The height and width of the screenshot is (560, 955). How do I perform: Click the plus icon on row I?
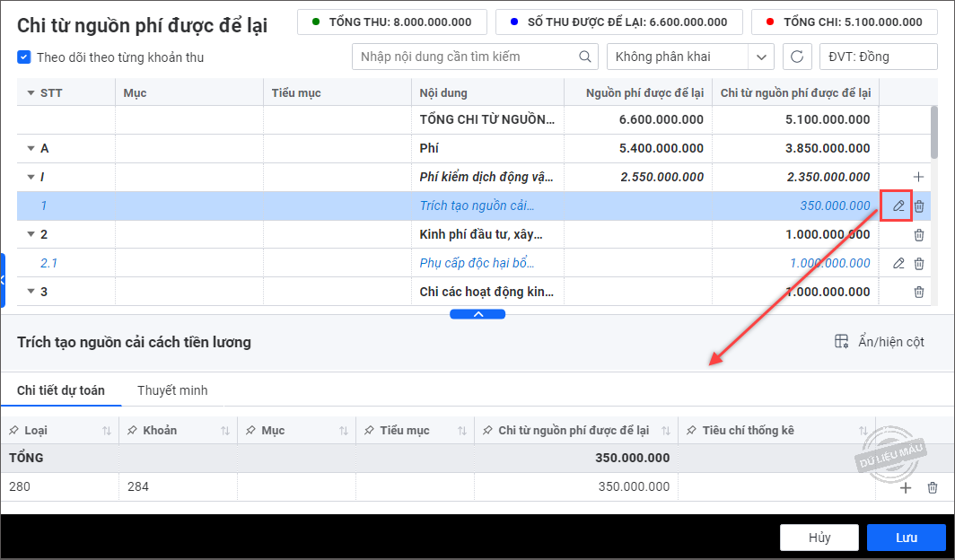tap(918, 178)
